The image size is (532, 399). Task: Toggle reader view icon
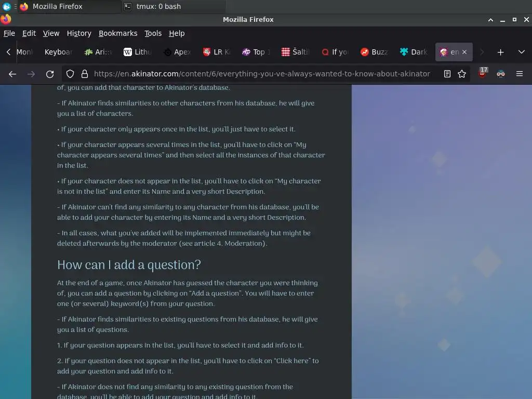click(447, 74)
